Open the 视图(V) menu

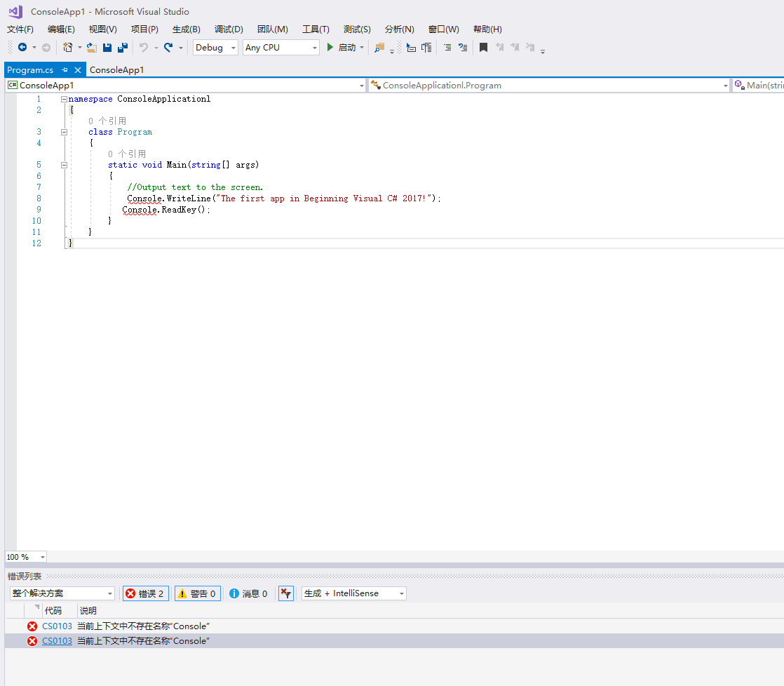click(103, 29)
